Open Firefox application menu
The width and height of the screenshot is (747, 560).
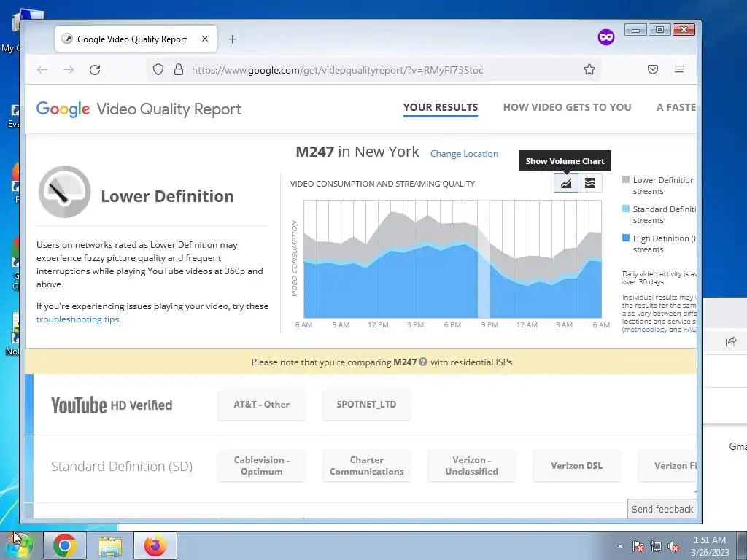point(679,69)
